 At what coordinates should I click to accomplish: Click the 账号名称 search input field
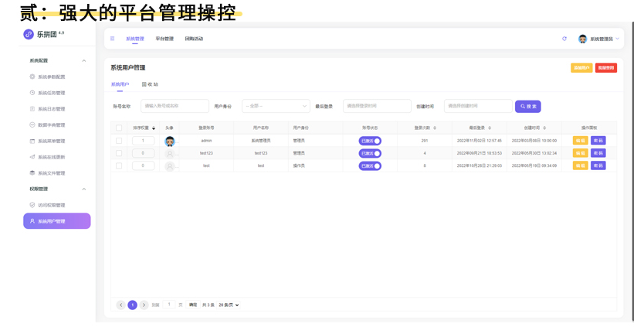[175, 106]
